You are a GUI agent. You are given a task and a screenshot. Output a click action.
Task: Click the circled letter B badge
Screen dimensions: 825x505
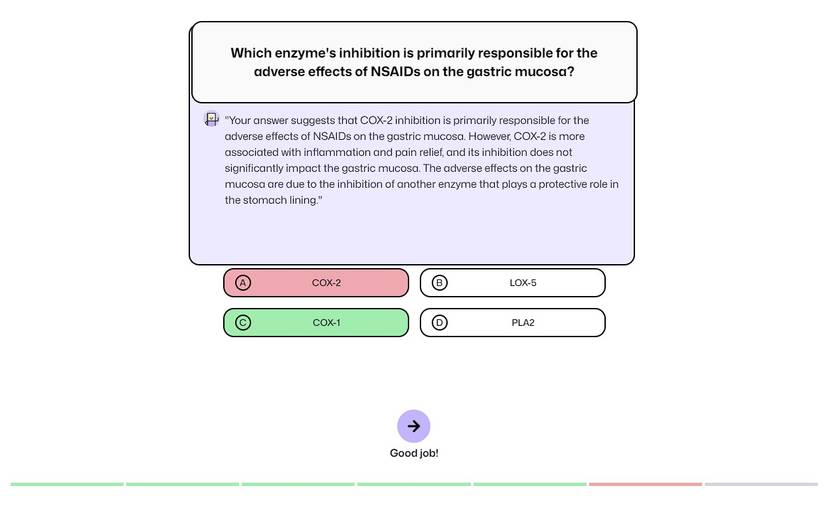click(x=439, y=283)
